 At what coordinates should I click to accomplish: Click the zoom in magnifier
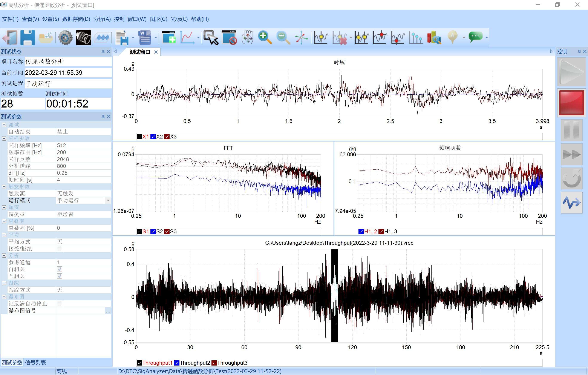point(265,37)
